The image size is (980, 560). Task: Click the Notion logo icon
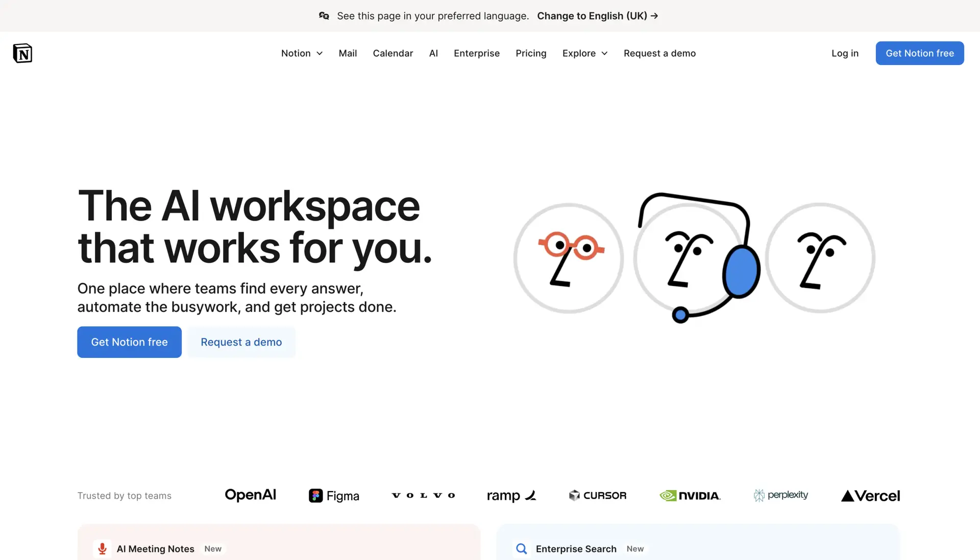[22, 53]
